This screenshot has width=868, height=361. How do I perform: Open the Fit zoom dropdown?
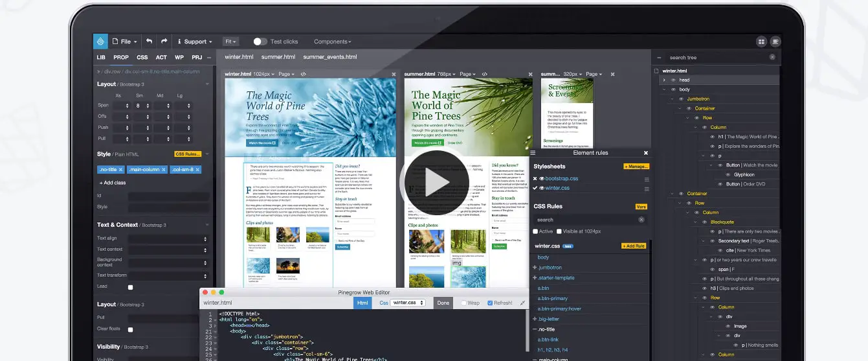[x=230, y=41]
